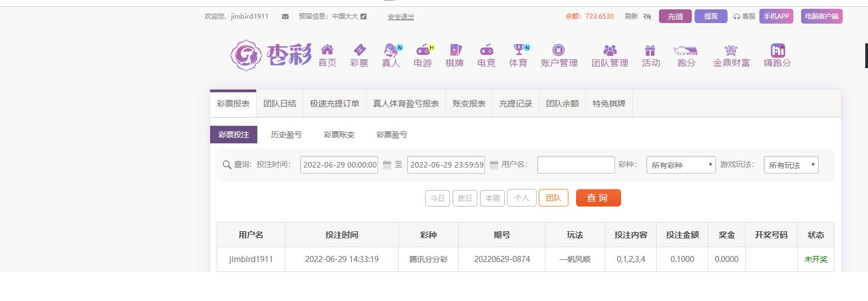Click the 充值 deposit button
868x301 pixels.
click(675, 16)
